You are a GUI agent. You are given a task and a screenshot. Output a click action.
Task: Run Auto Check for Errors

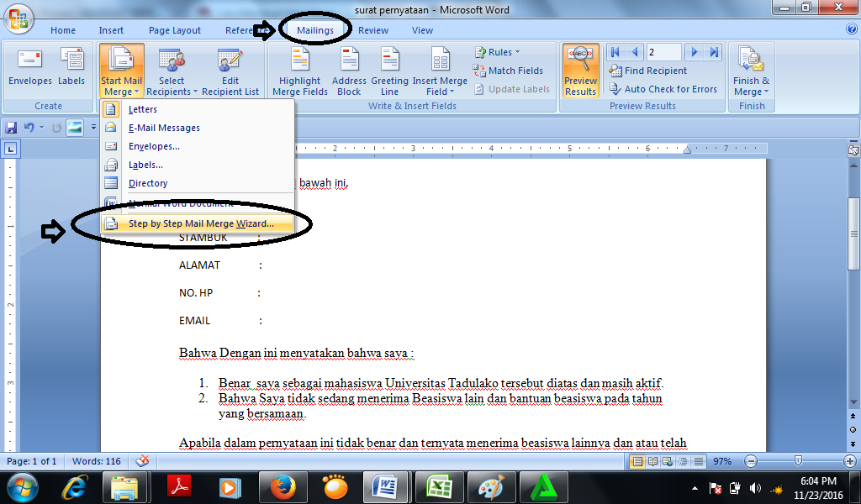pos(663,89)
